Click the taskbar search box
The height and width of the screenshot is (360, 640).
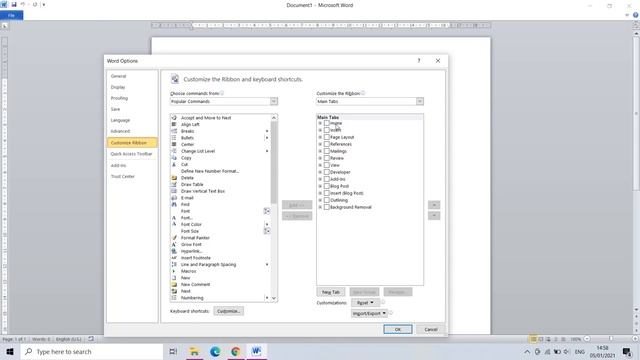(92, 351)
